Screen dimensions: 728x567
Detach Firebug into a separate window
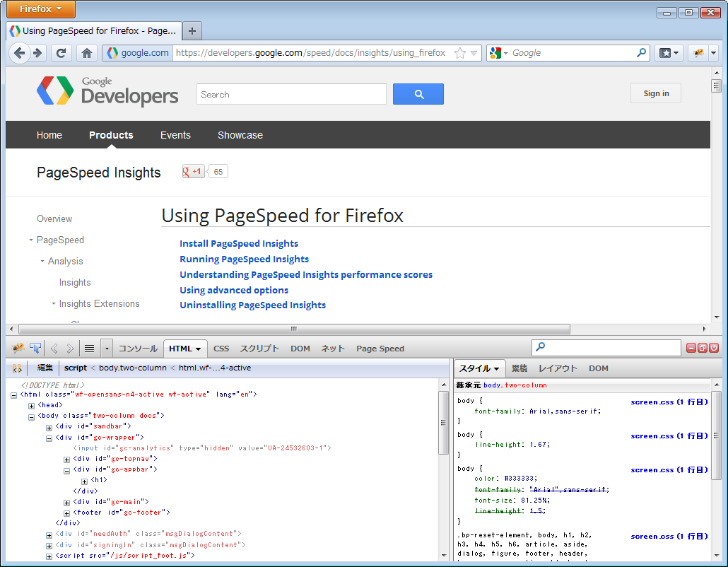click(x=703, y=348)
